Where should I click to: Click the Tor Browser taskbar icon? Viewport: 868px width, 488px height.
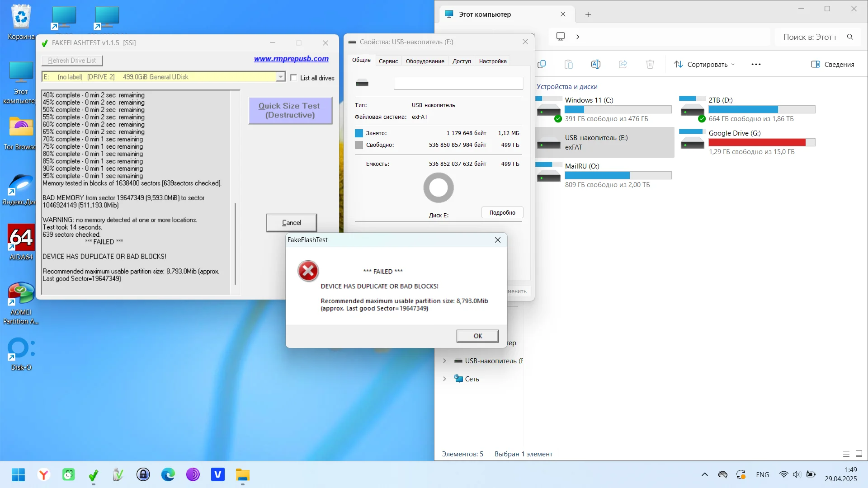pos(193,474)
